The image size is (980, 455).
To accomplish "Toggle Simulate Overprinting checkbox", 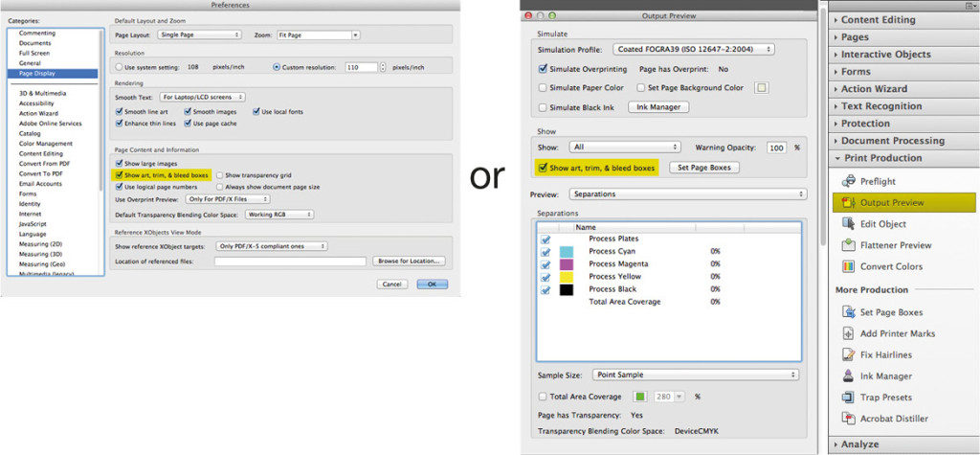I will (543, 69).
